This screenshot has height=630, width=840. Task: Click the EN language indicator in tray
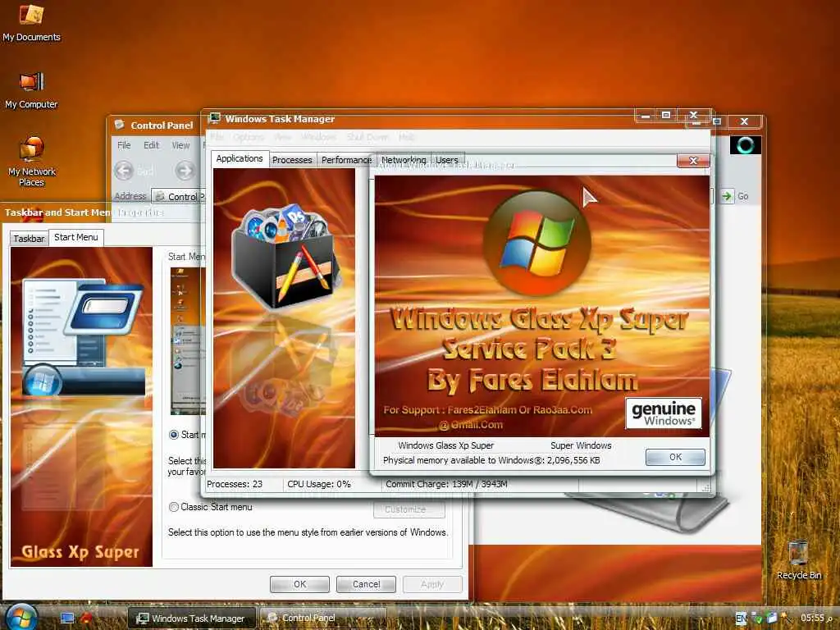pyautogui.click(x=741, y=619)
